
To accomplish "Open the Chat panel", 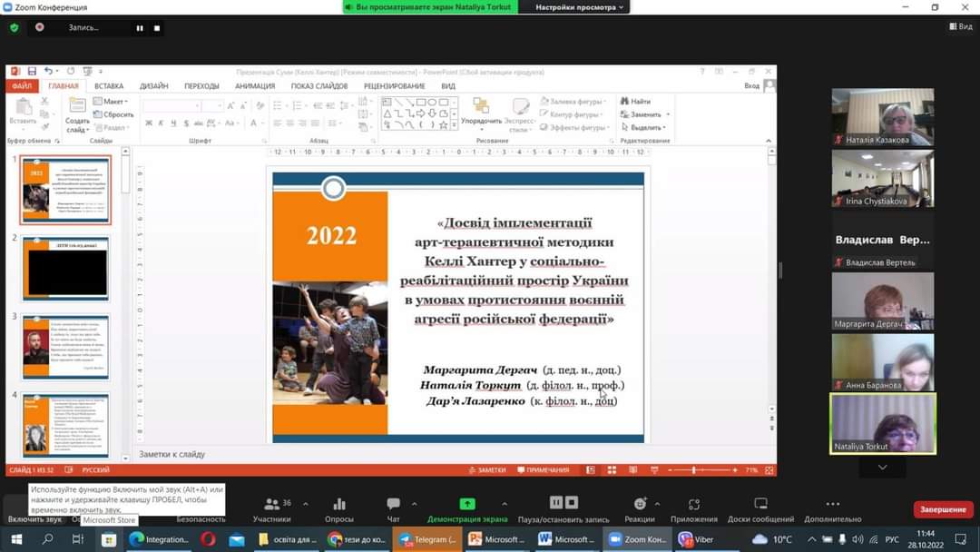I will click(x=393, y=505).
